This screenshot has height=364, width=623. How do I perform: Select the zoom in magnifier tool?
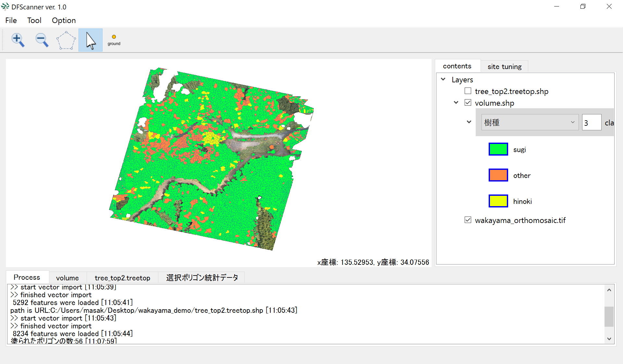click(x=18, y=40)
